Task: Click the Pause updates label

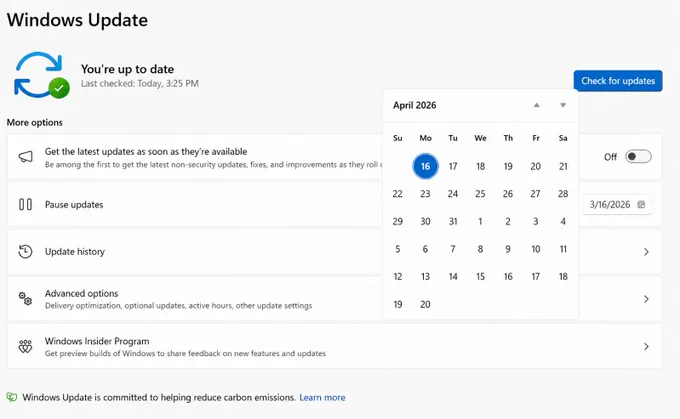Action: pos(74,205)
